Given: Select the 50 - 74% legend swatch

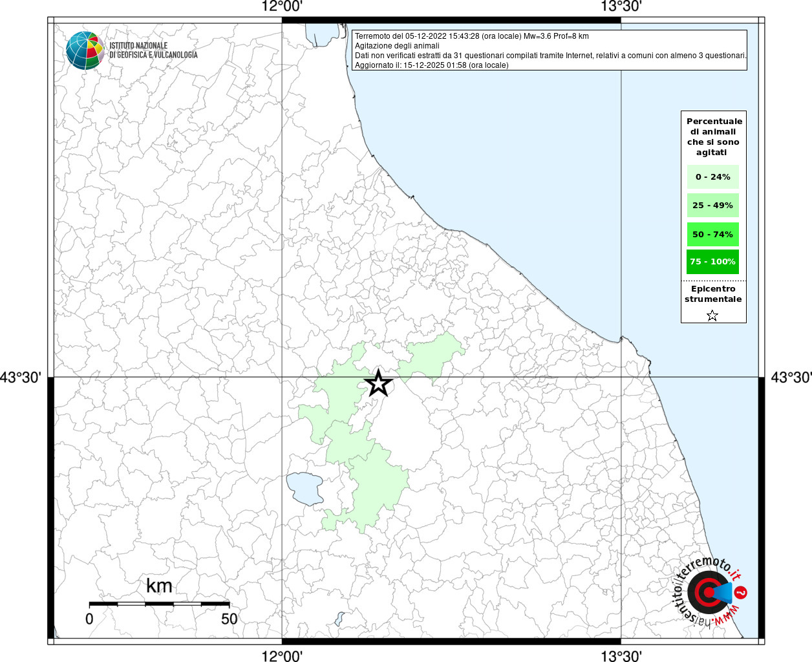Looking at the screenshot, I should 712,234.
